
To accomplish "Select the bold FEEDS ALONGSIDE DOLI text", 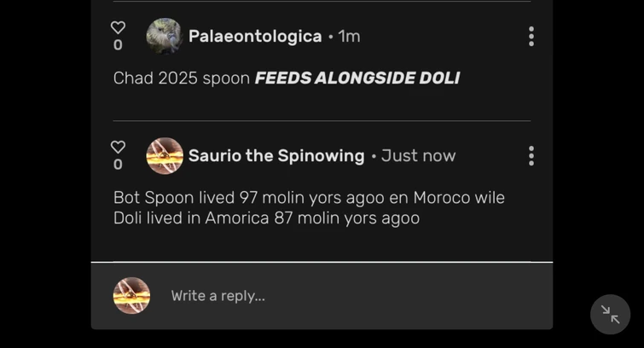I will 357,78.
